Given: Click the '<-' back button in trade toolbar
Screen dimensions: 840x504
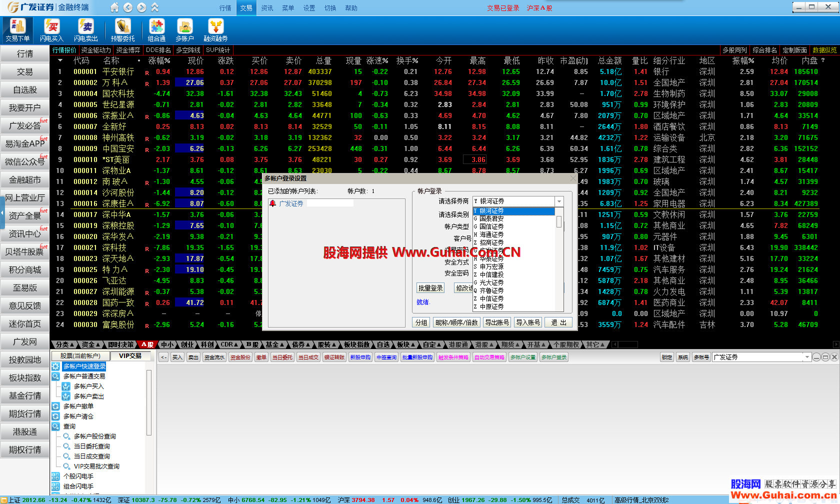Looking at the screenshot, I should point(163,357).
